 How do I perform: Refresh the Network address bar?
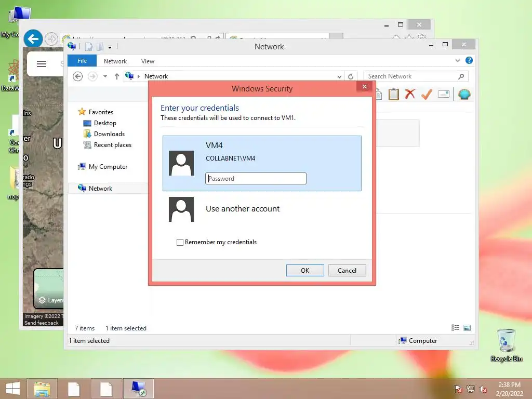tap(351, 76)
